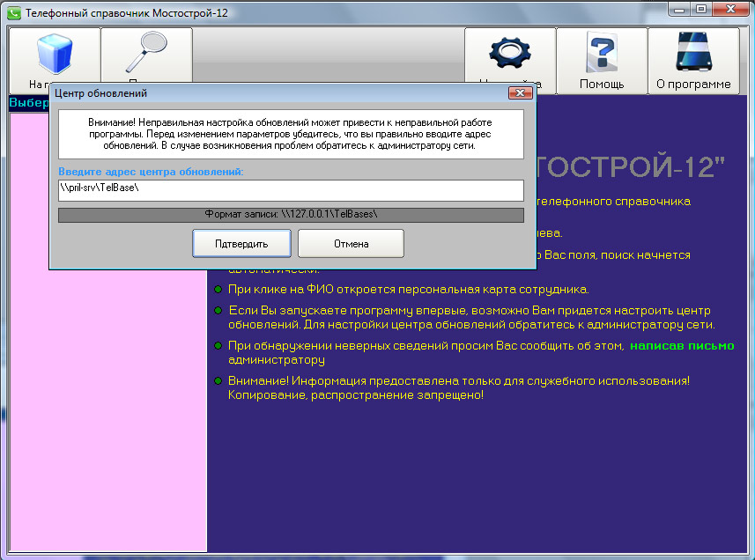Click the Центр обновлений dialog title
The image size is (755, 560).
point(100,93)
